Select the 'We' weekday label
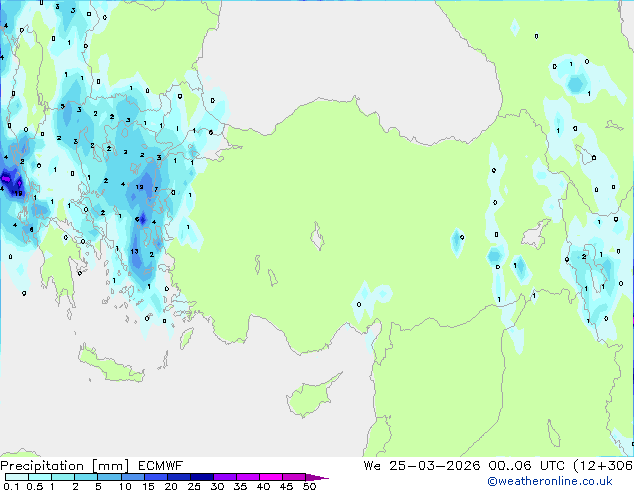This screenshot has height=490, width=634. coord(372,466)
